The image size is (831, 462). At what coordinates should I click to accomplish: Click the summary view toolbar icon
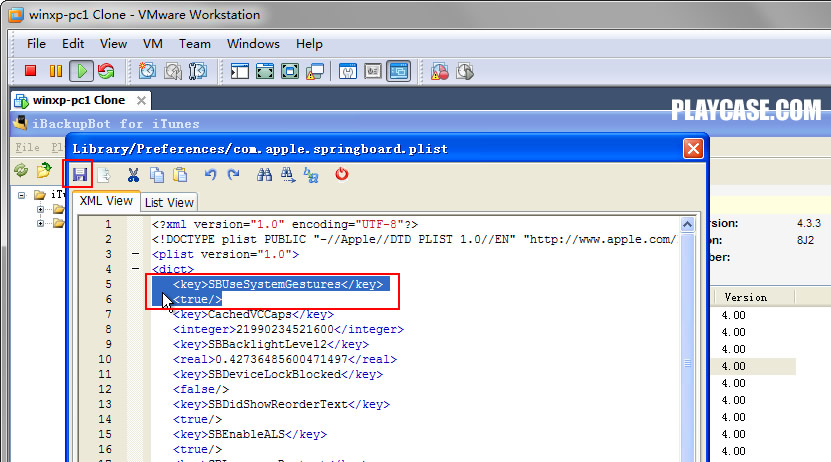[x=348, y=71]
